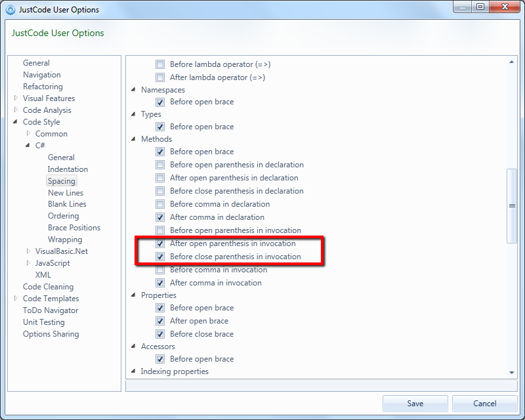The height and width of the screenshot is (420, 525).
Task: Minimize the JustCode User Options window
Action: (x=463, y=7)
